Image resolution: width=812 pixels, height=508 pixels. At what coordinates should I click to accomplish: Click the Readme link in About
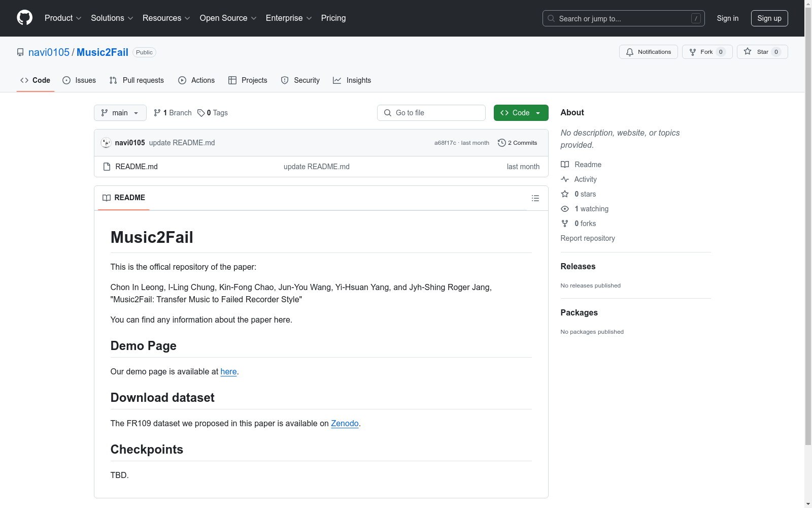581,165
